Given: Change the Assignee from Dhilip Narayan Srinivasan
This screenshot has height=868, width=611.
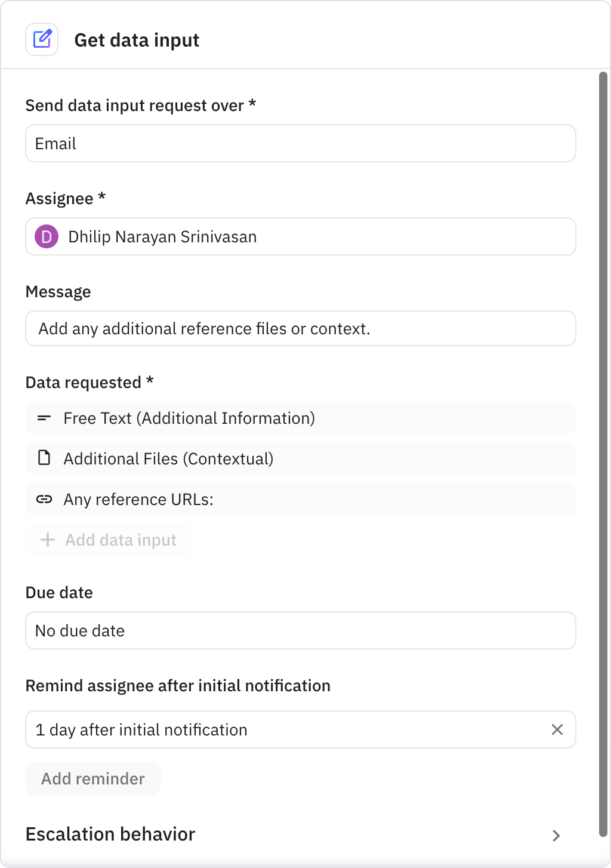Looking at the screenshot, I should click(300, 236).
